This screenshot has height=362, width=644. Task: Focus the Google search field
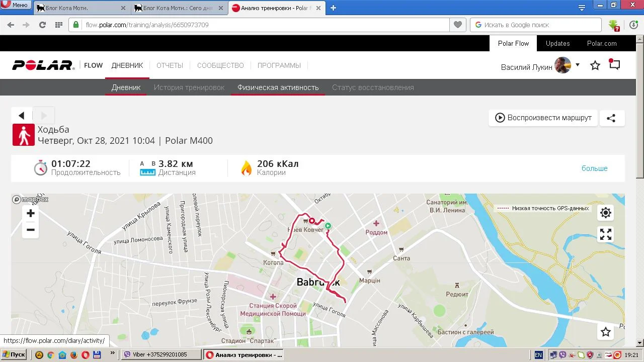[536, 25]
